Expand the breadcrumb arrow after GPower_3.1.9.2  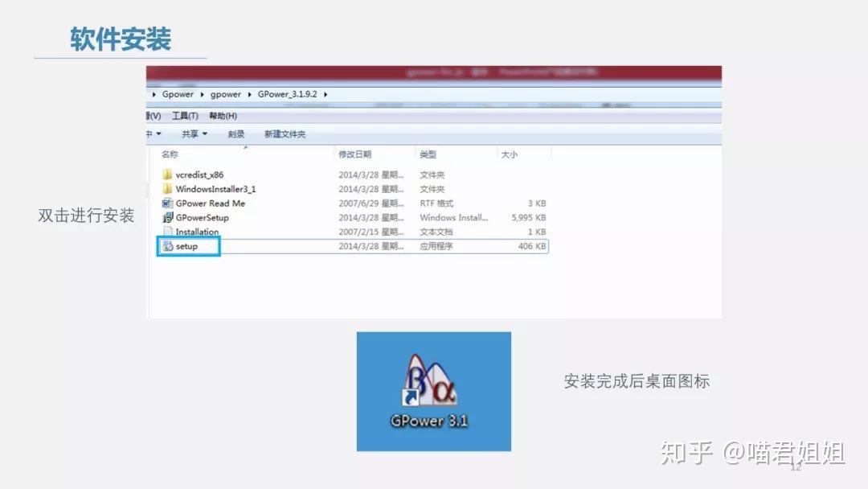click(325, 94)
